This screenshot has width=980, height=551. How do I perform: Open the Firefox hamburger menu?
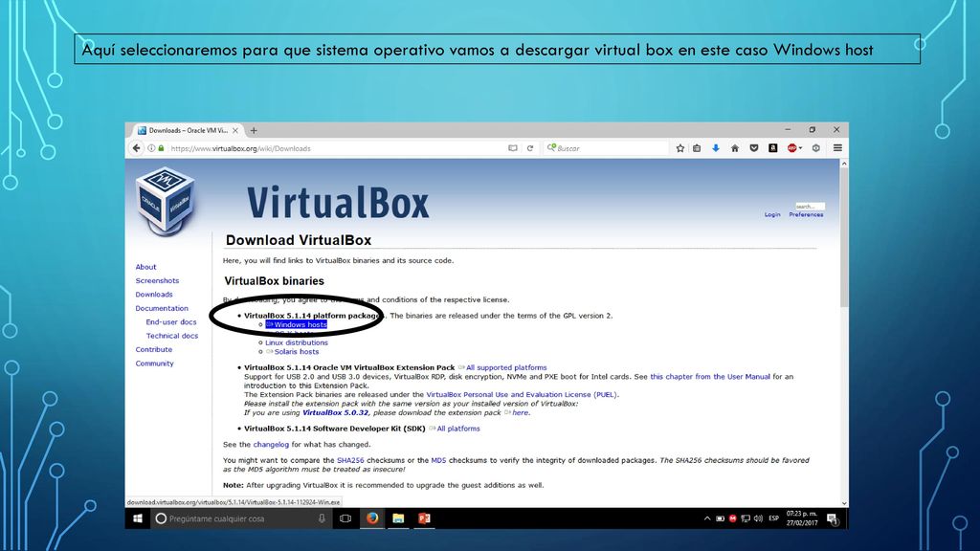click(x=837, y=148)
